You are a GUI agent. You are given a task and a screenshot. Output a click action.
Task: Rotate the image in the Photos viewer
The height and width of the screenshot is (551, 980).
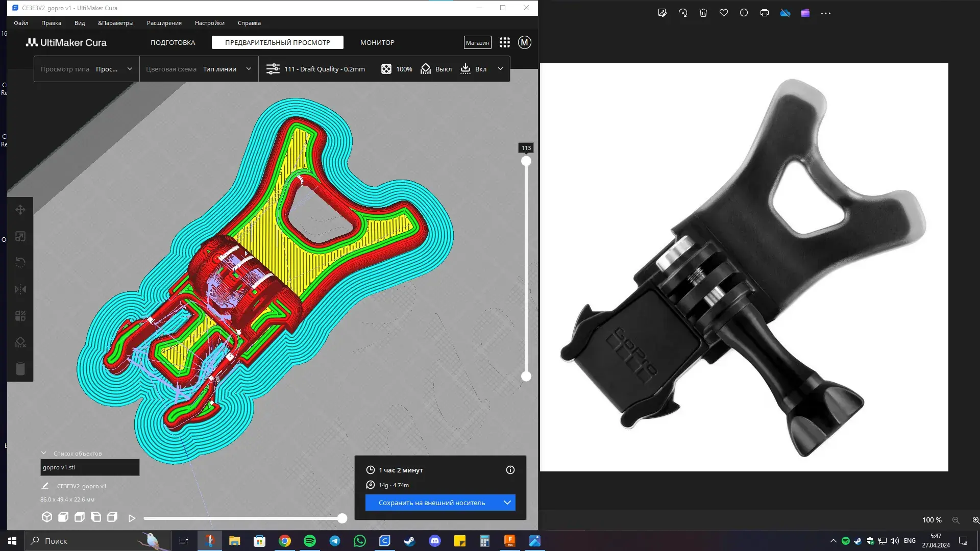[683, 13]
